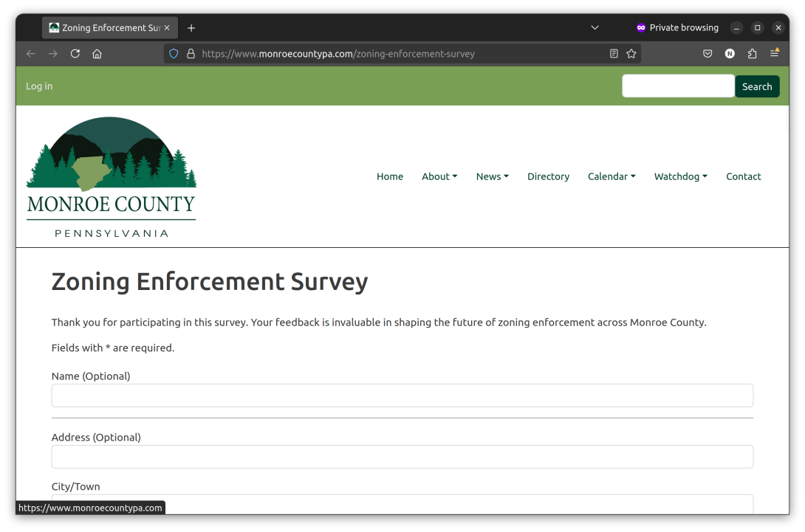Open the list-all-tabs chevron
Viewport: 805px width, 532px height.
(x=595, y=27)
